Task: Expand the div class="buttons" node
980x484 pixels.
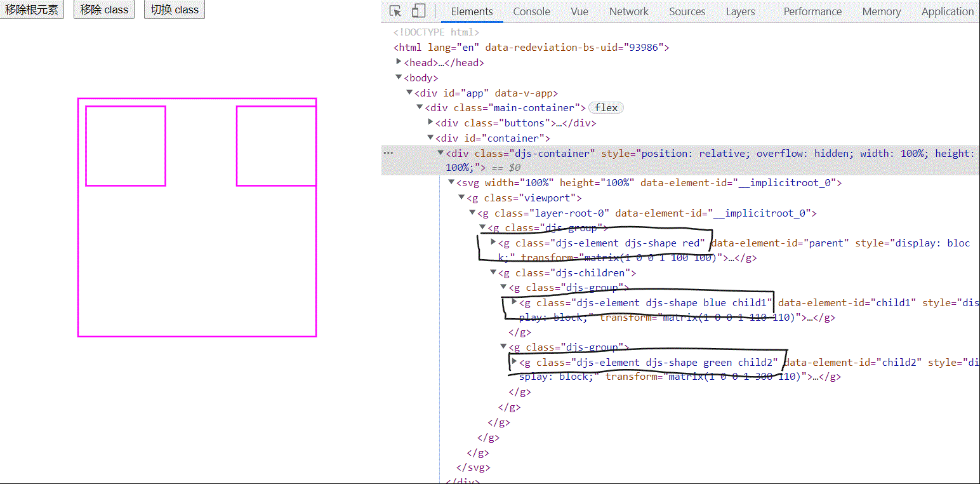Action: coord(430,122)
